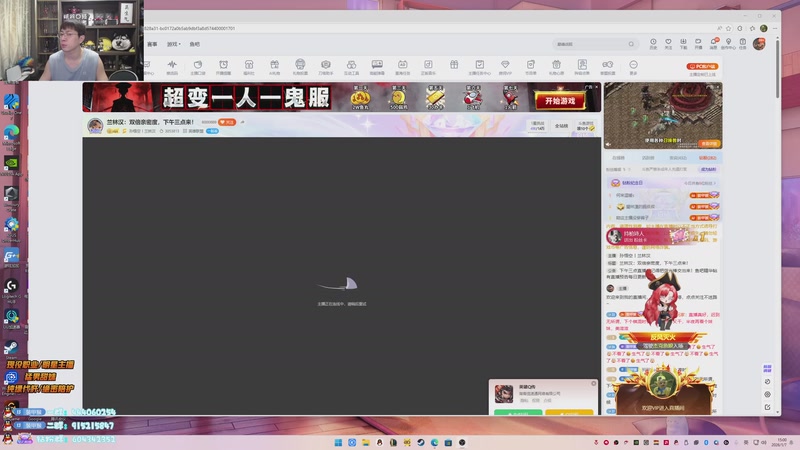Click the 成为粉丝 button

708,169
